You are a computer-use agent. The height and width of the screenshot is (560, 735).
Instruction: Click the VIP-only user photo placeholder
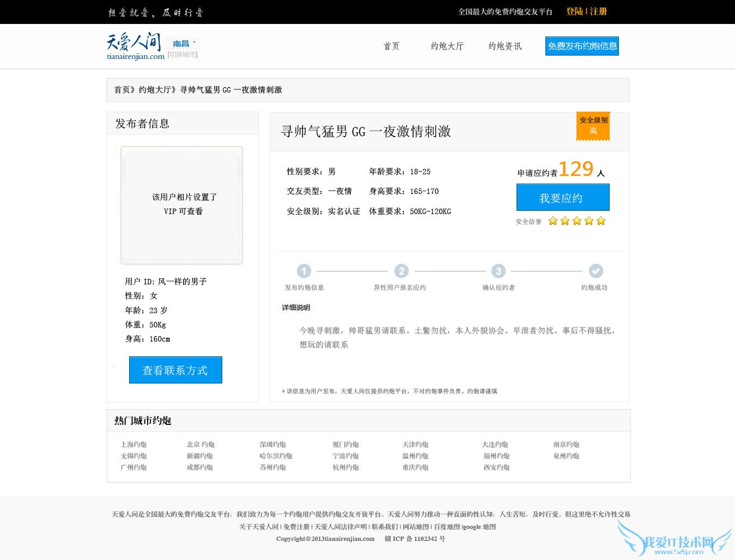181,205
